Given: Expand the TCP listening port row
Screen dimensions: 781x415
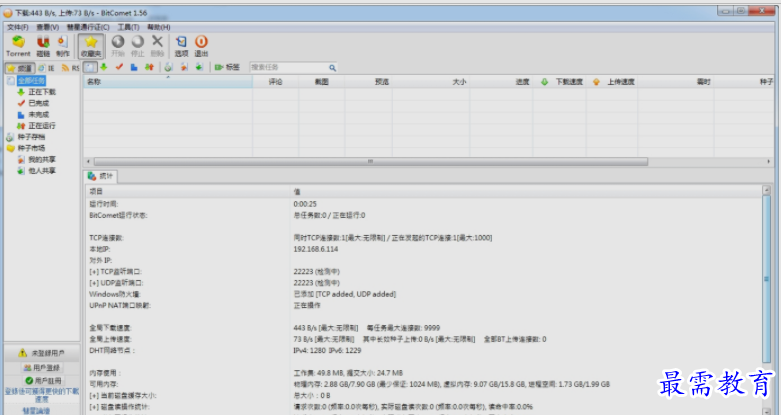Looking at the screenshot, I should pos(114,271).
